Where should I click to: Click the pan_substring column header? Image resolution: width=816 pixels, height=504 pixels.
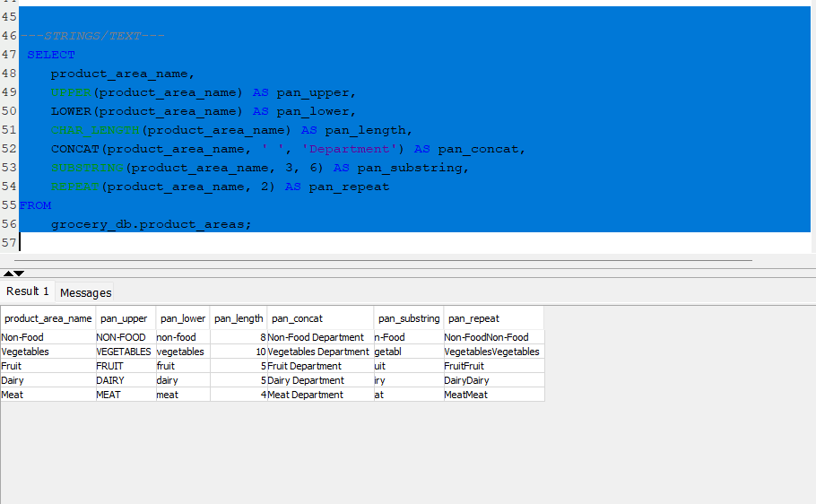point(409,318)
